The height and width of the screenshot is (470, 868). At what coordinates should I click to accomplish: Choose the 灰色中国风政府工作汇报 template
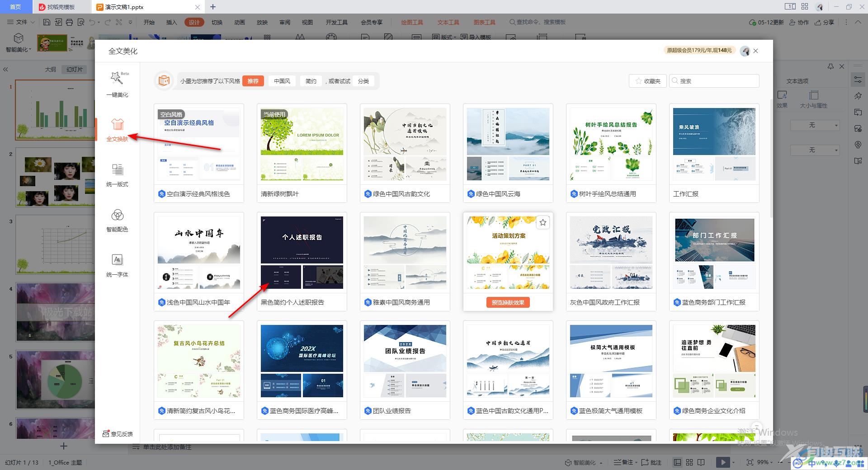click(611, 262)
